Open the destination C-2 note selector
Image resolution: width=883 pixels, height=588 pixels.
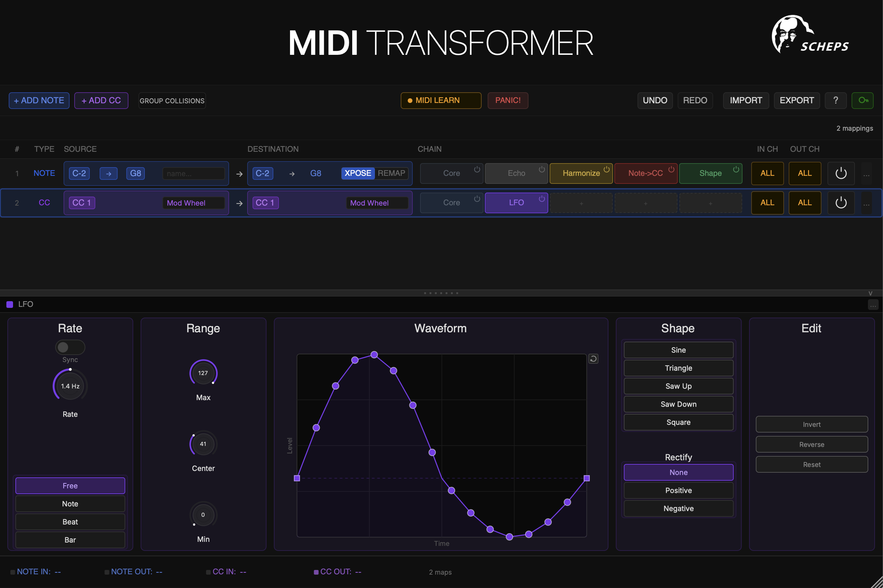[263, 173]
